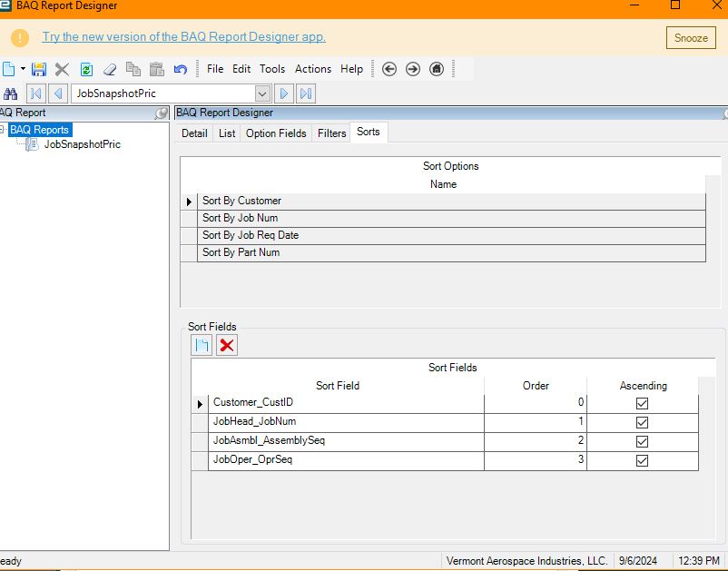
Task: Click the Forward arrow navigation icon
Action: point(413,69)
